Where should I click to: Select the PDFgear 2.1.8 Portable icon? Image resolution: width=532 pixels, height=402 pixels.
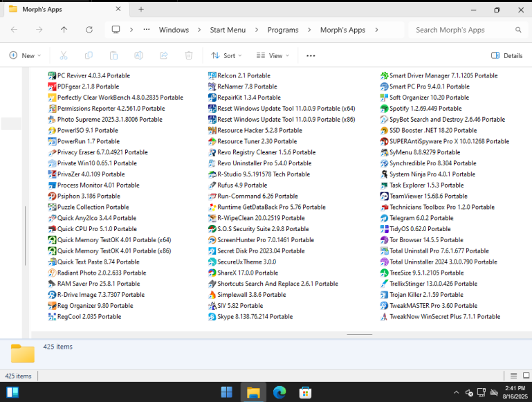(52, 86)
